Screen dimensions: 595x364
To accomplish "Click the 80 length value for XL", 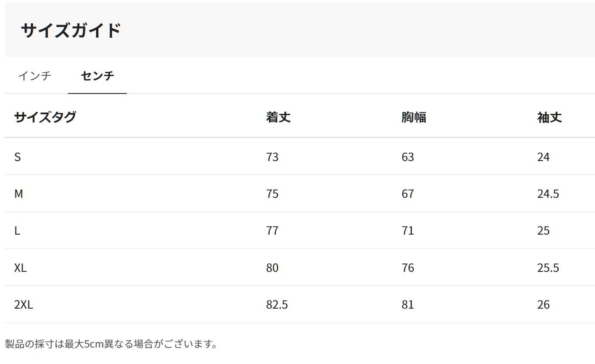I will [x=272, y=267].
